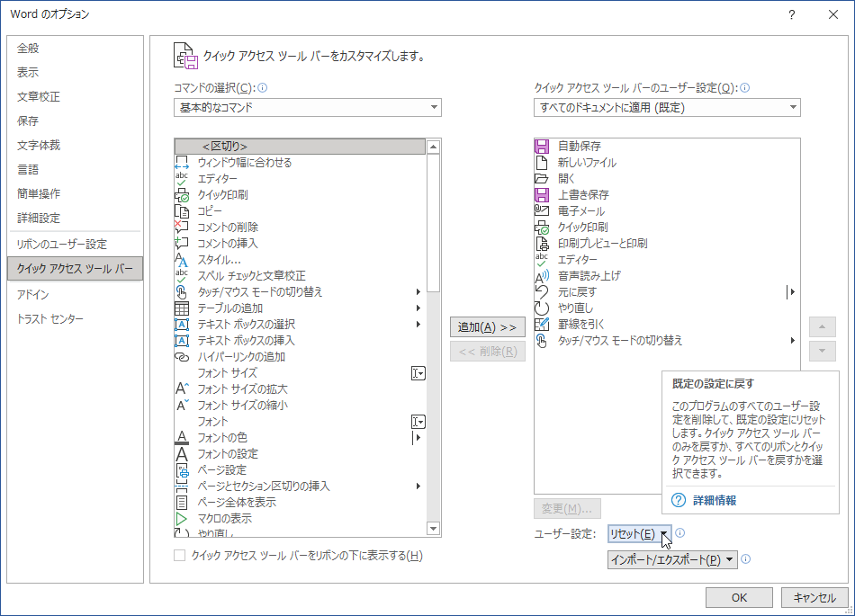Click the フォント サイズの縮小 icon
This screenshot has height=616, width=855.
pos(182,406)
